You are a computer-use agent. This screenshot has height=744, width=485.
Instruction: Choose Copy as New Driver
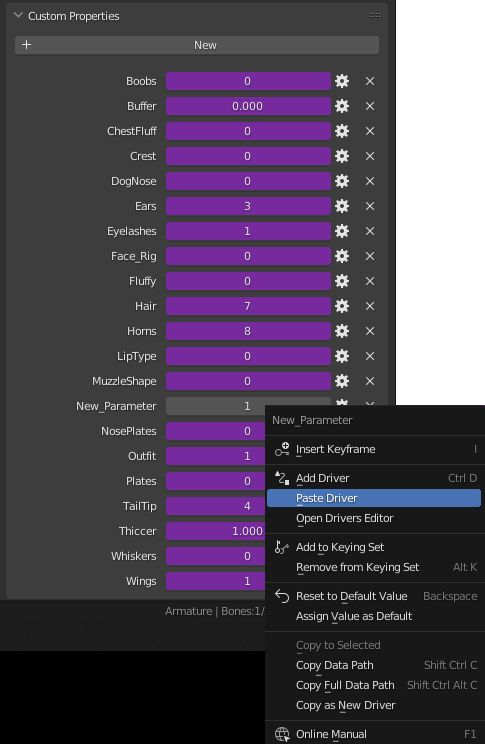point(375,705)
